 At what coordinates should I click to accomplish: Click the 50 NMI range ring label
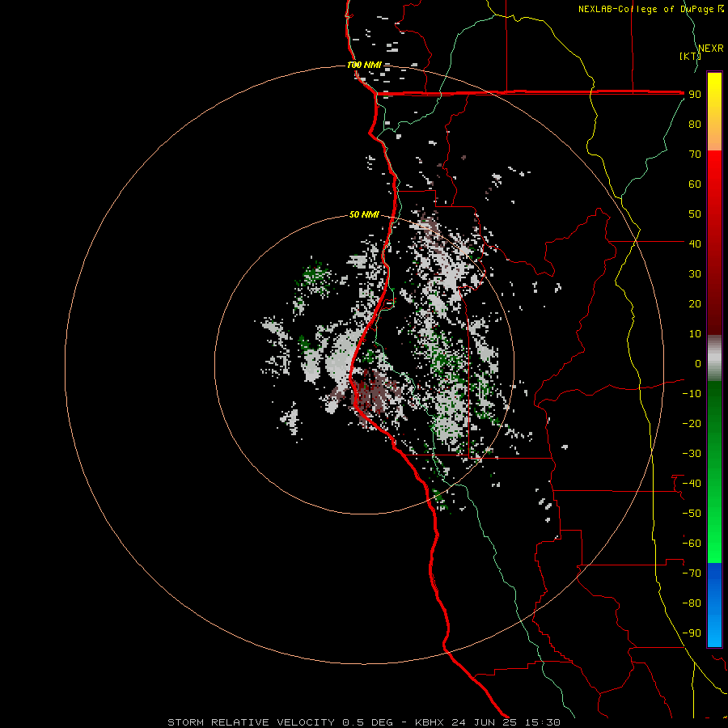[364, 214]
